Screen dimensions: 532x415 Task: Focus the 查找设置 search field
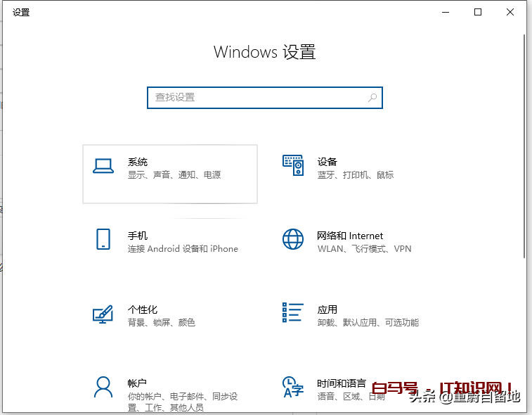coord(257,98)
